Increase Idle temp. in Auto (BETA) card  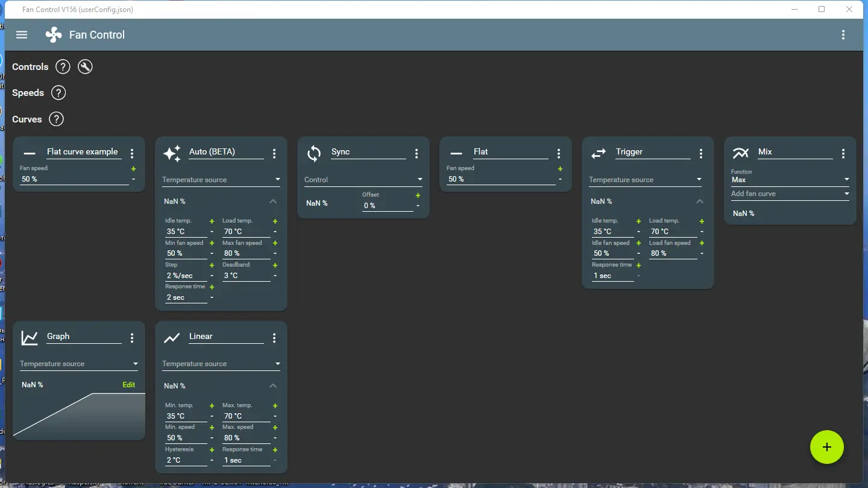tap(212, 221)
